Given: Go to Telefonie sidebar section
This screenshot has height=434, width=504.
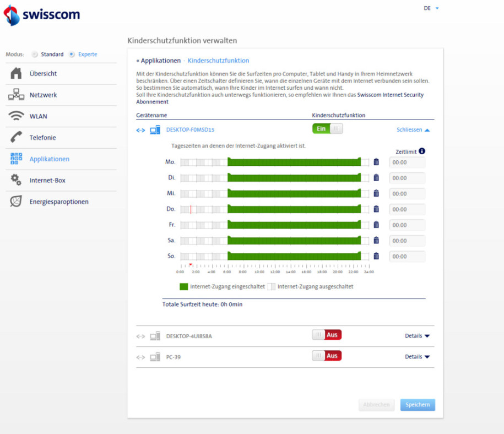Looking at the screenshot, I should (x=42, y=138).
